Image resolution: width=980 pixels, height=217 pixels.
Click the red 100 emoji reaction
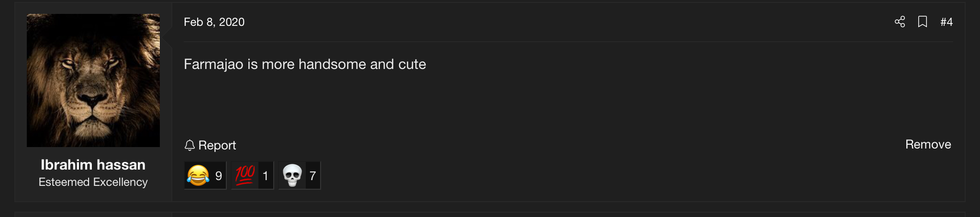coord(245,176)
